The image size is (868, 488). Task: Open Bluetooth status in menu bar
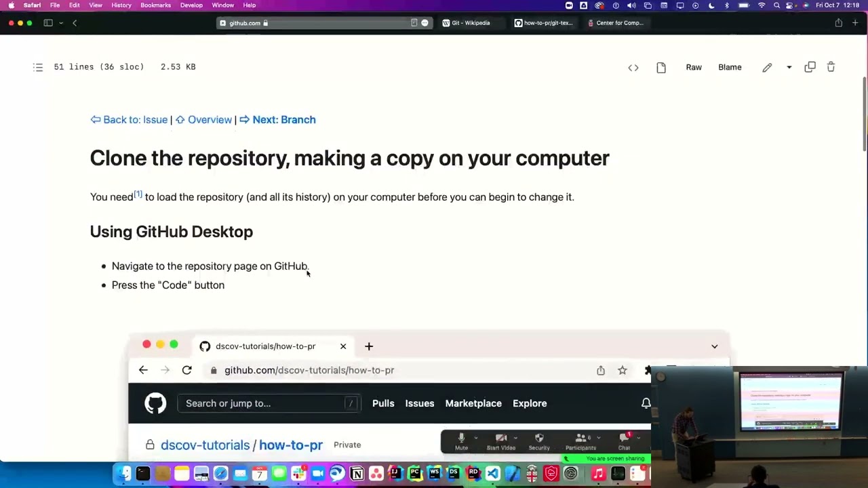(x=727, y=5)
